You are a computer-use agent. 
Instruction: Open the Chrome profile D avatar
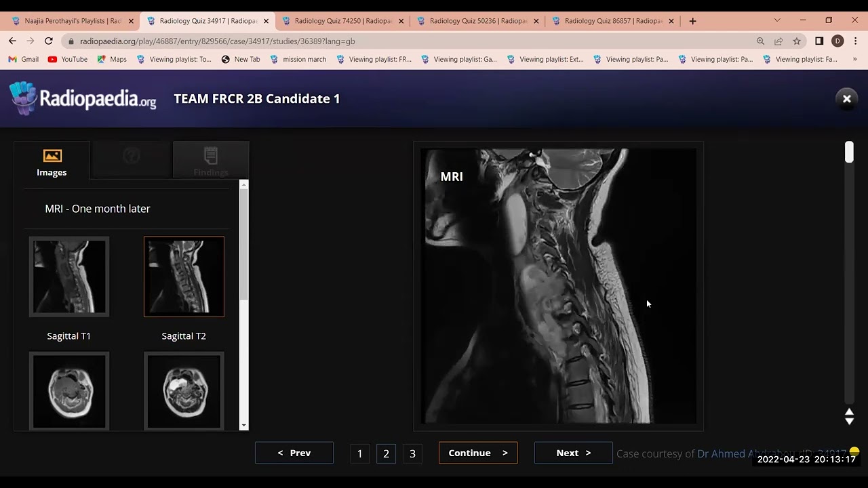pyautogui.click(x=837, y=41)
